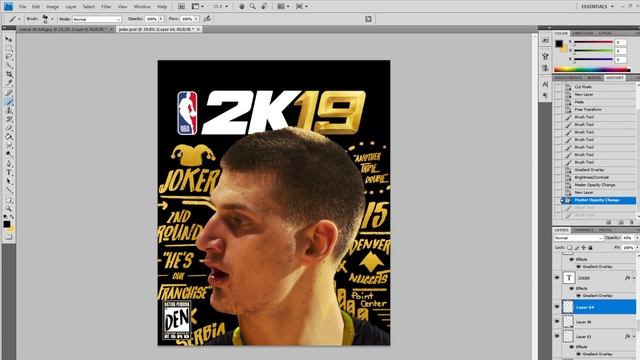Switch to the Swatches tab
The height and width of the screenshot is (360, 640).
(x=583, y=33)
